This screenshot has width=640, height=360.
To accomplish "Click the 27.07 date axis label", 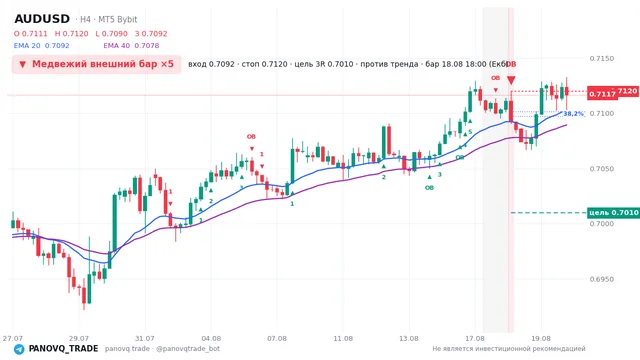I will point(13,338).
